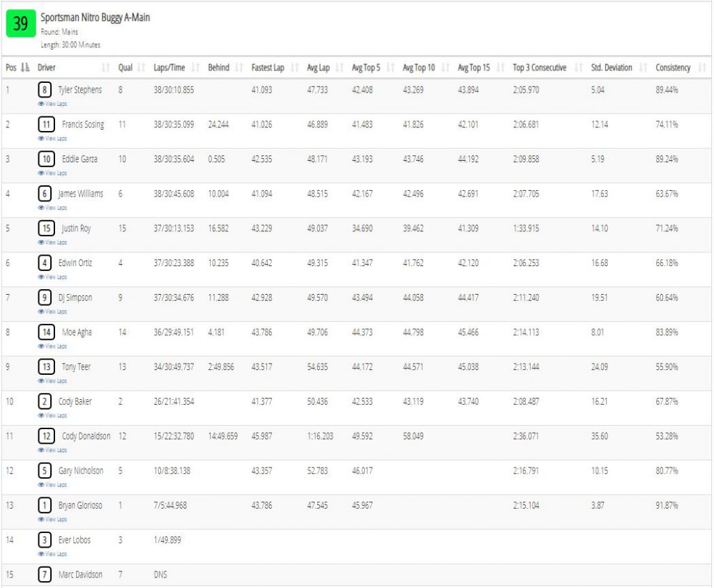Open View Laps for Eddie Garza

[52, 173]
